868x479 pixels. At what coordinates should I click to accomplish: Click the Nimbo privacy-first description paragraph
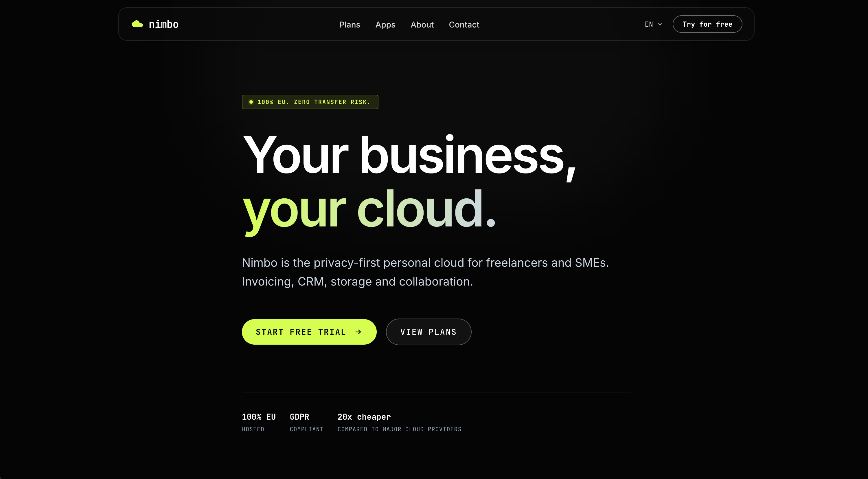tap(425, 272)
